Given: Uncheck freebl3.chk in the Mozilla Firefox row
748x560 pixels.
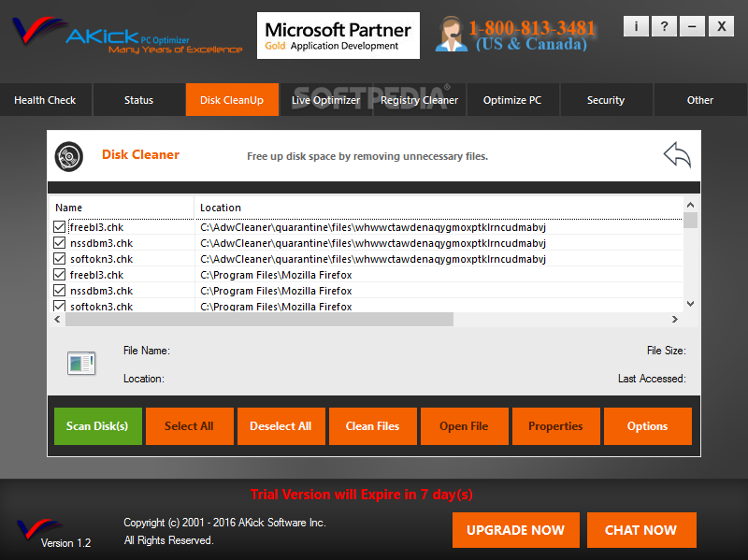Looking at the screenshot, I should (59, 275).
